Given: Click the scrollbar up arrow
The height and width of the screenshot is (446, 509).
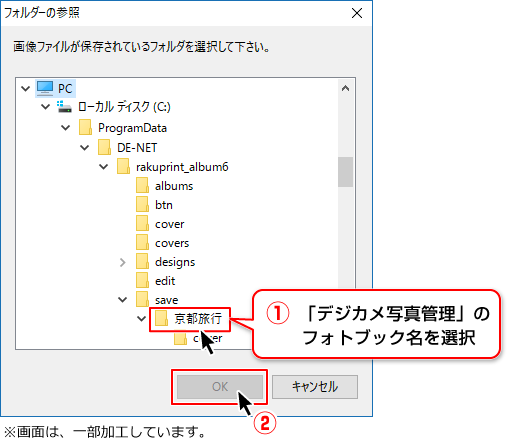Looking at the screenshot, I should (345, 88).
